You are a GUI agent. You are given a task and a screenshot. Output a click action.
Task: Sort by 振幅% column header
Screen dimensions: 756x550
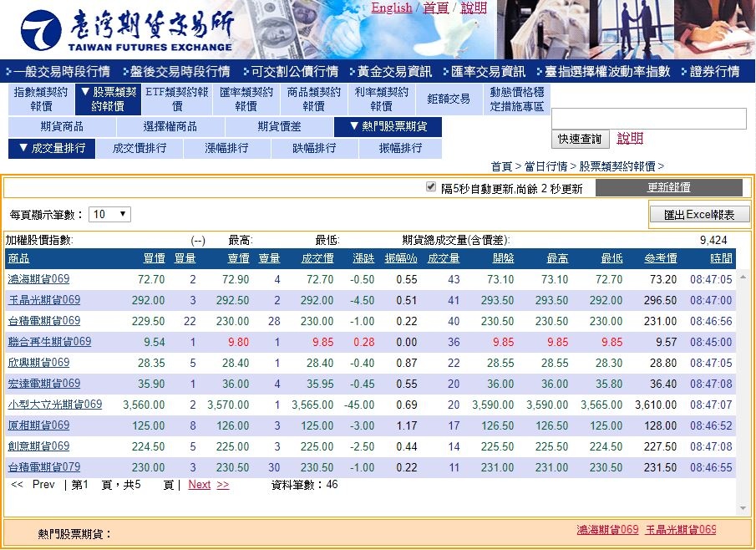point(401,258)
